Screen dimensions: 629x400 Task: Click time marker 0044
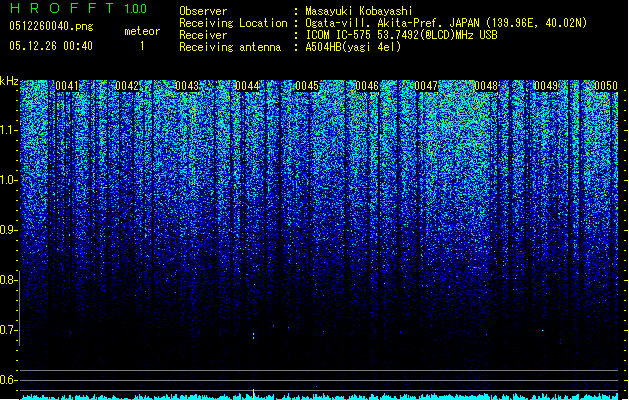pos(247,86)
